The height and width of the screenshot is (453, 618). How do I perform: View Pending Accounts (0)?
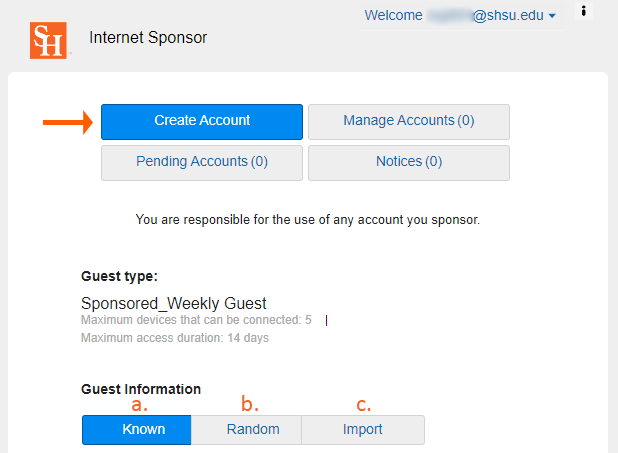coord(202,162)
